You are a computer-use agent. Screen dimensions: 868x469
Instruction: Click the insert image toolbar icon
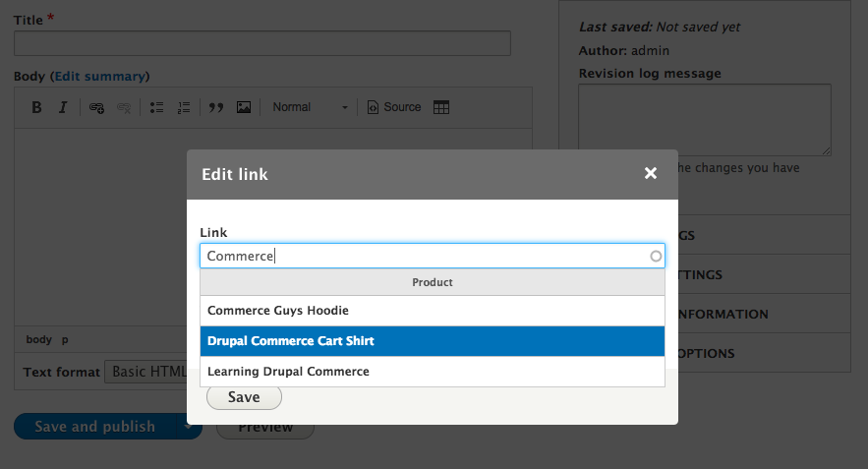[x=244, y=107]
